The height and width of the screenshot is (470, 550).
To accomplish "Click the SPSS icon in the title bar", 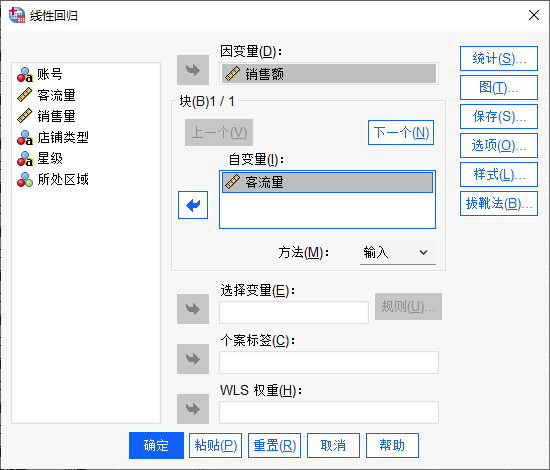I will [x=17, y=15].
